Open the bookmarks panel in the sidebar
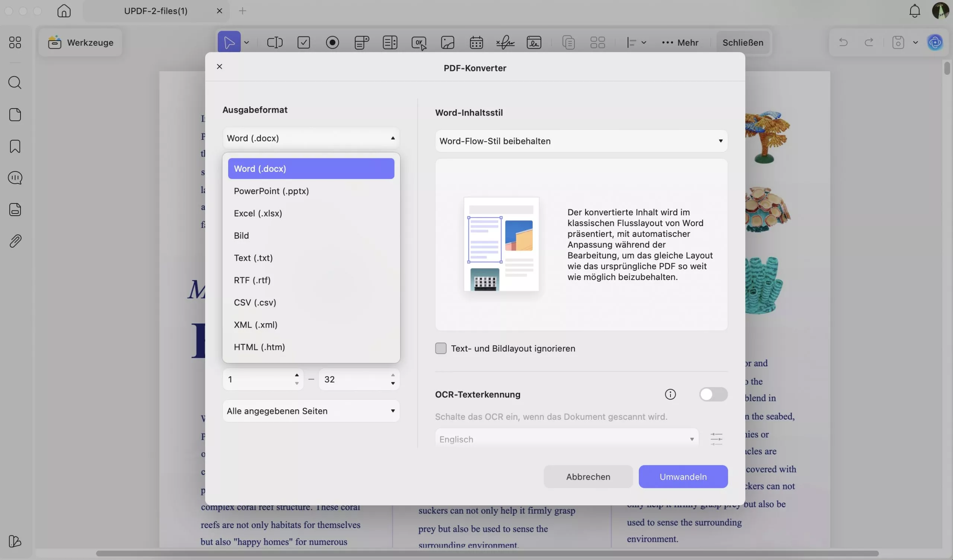Image resolution: width=953 pixels, height=560 pixels. pos(16,146)
